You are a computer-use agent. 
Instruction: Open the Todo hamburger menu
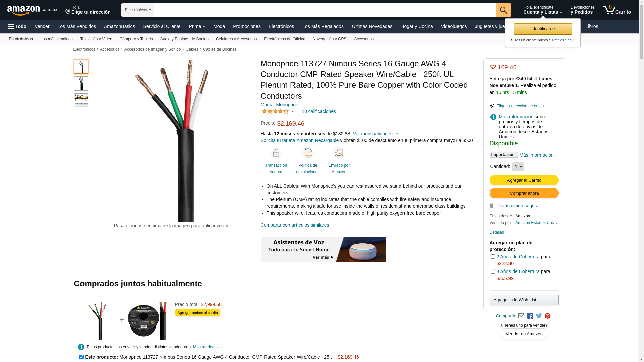[17, 26]
